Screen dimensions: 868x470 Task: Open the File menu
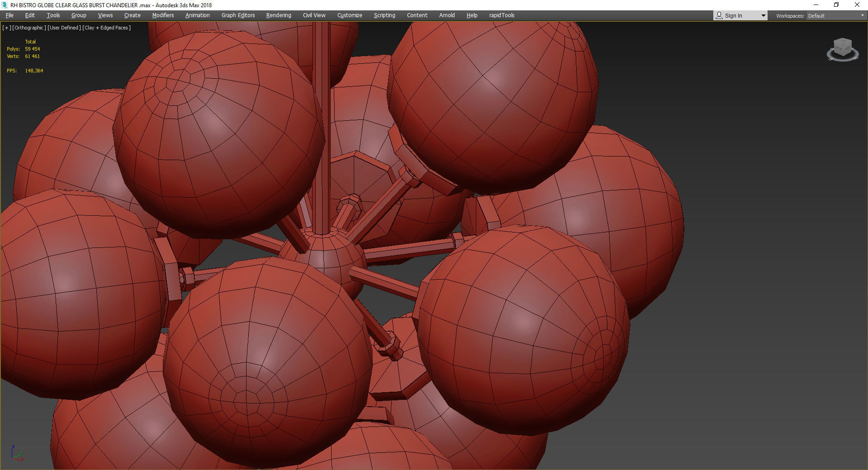point(9,15)
